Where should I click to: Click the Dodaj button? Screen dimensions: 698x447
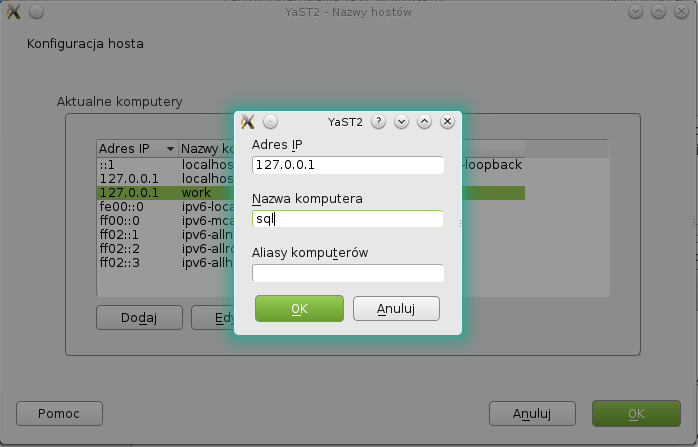[x=140, y=318]
